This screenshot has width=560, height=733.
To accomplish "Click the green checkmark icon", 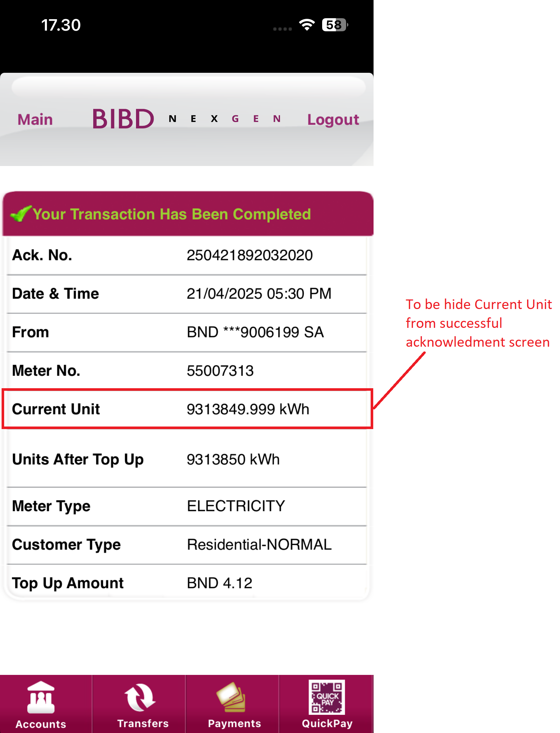I will (21, 213).
